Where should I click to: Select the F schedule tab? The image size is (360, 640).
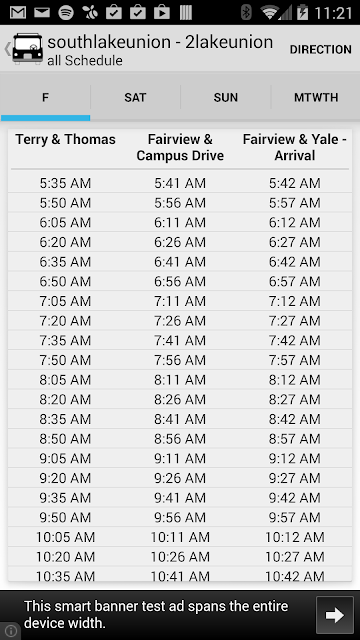(x=45, y=98)
